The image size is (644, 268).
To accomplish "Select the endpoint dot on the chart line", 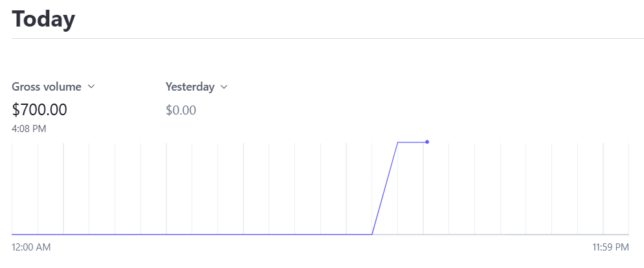I will (x=427, y=142).
